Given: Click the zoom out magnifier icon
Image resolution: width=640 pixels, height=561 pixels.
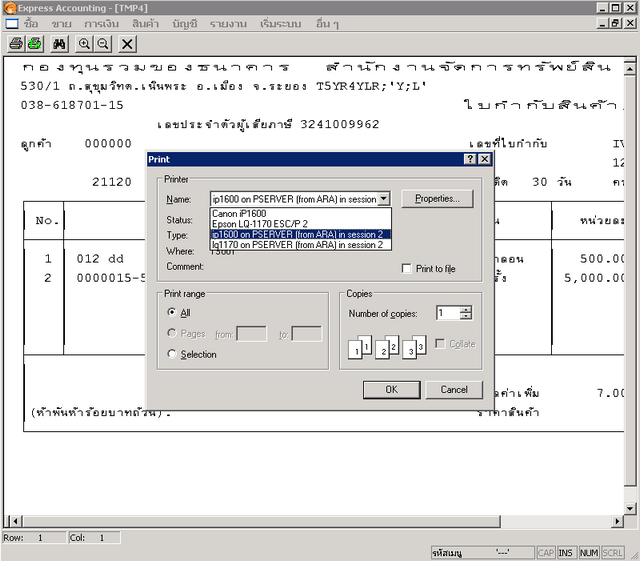Looking at the screenshot, I should coord(103,44).
